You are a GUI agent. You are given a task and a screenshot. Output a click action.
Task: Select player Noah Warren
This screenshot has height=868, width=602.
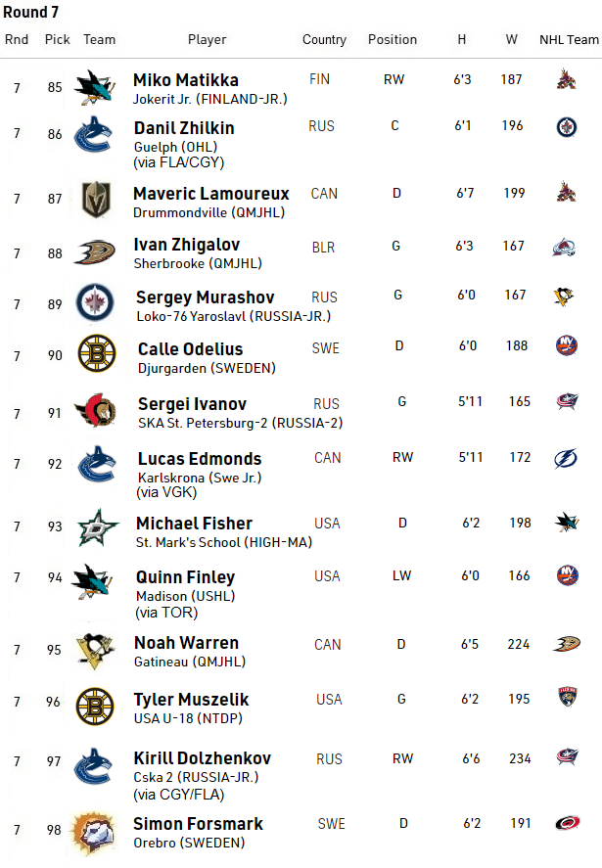(x=186, y=643)
